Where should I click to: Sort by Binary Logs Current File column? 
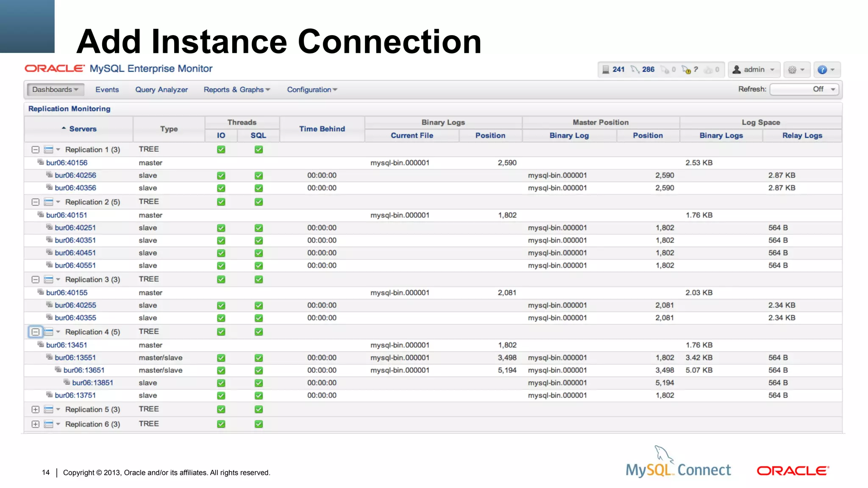(412, 136)
